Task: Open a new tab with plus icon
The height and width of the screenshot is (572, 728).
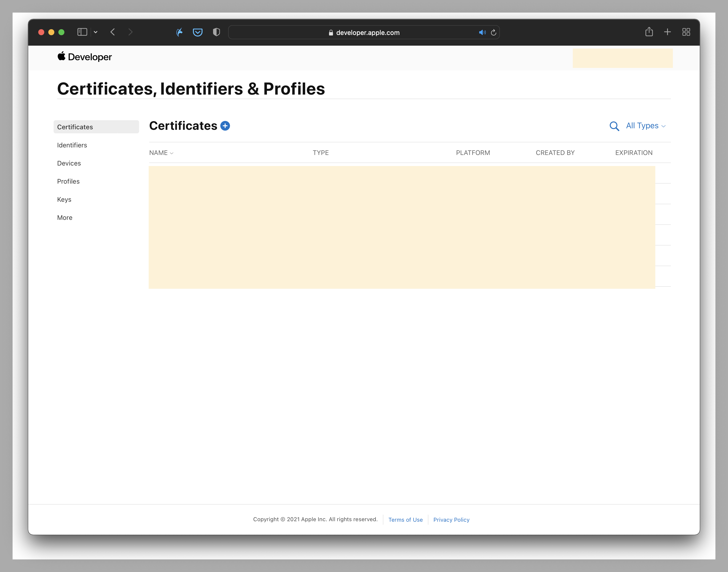Action: click(x=667, y=32)
